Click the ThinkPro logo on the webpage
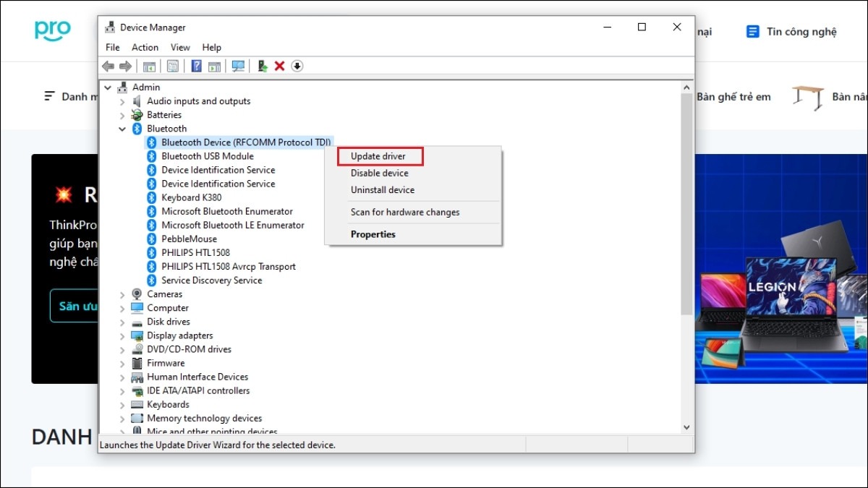The height and width of the screenshot is (488, 868). click(53, 30)
